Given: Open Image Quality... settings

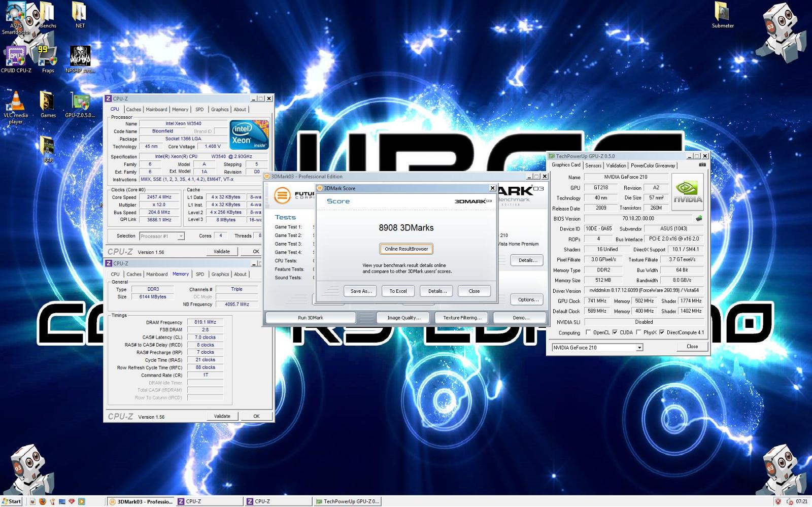Looking at the screenshot, I should pyautogui.click(x=404, y=318).
